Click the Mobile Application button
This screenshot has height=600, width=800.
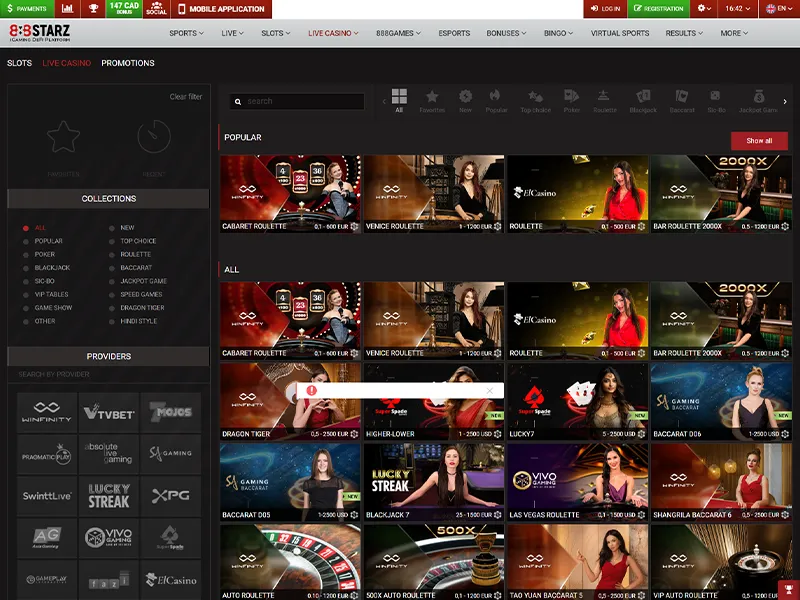click(221, 9)
